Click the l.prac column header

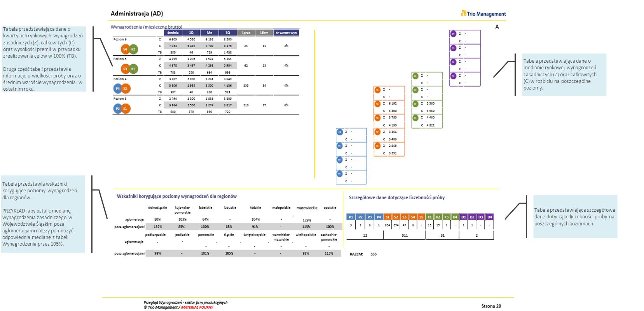click(246, 33)
